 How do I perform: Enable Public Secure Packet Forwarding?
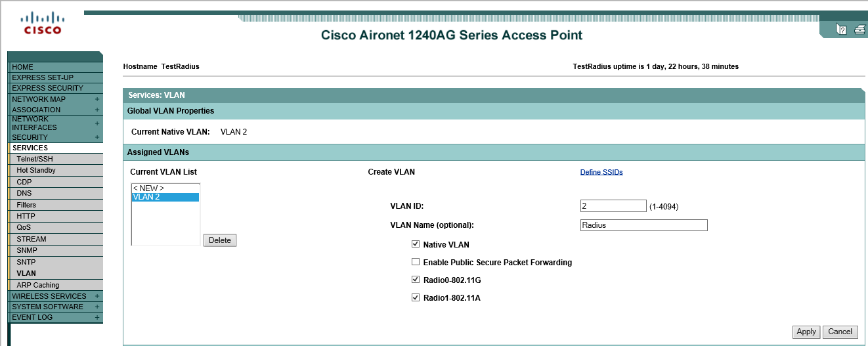416,262
